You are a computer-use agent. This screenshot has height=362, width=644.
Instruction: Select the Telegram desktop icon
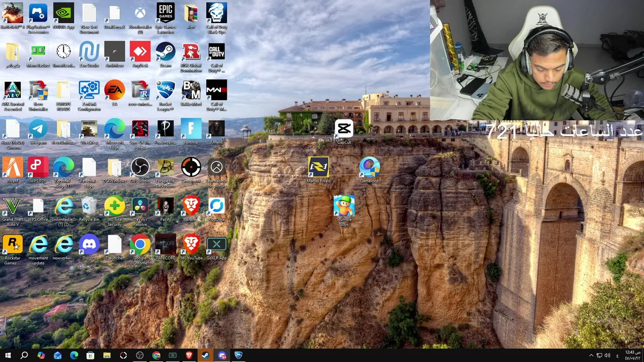click(38, 132)
